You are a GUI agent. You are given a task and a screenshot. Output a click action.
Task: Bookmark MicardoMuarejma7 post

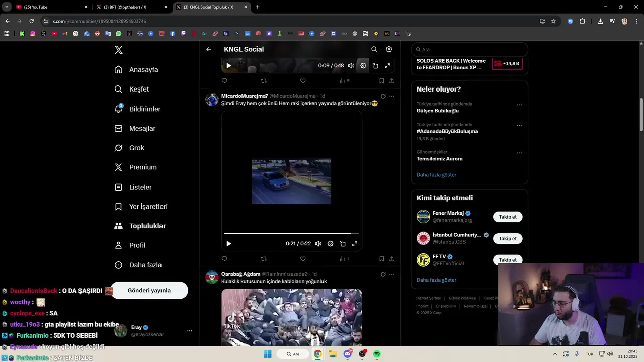pyautogui.click(x=381, y=259)
